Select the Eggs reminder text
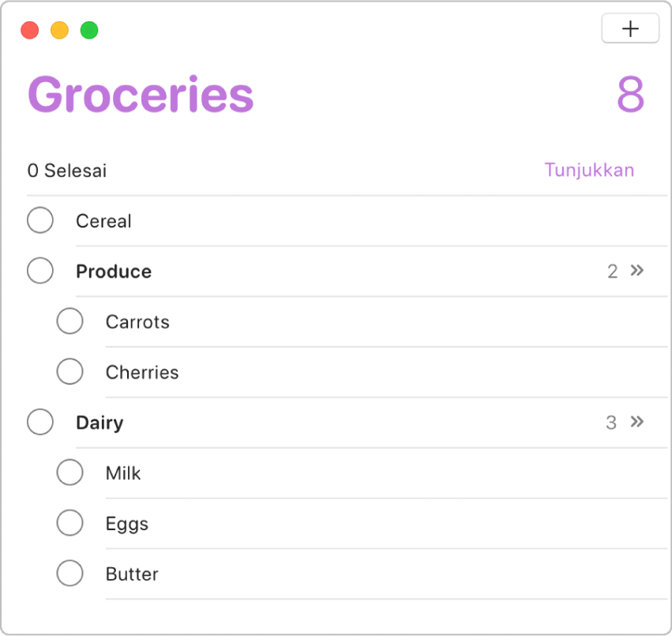 (127, 524)
